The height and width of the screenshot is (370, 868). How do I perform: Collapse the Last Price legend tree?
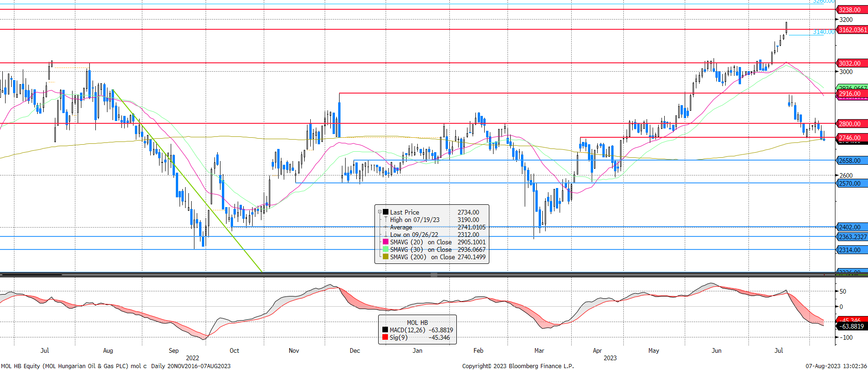coord(380,212)
